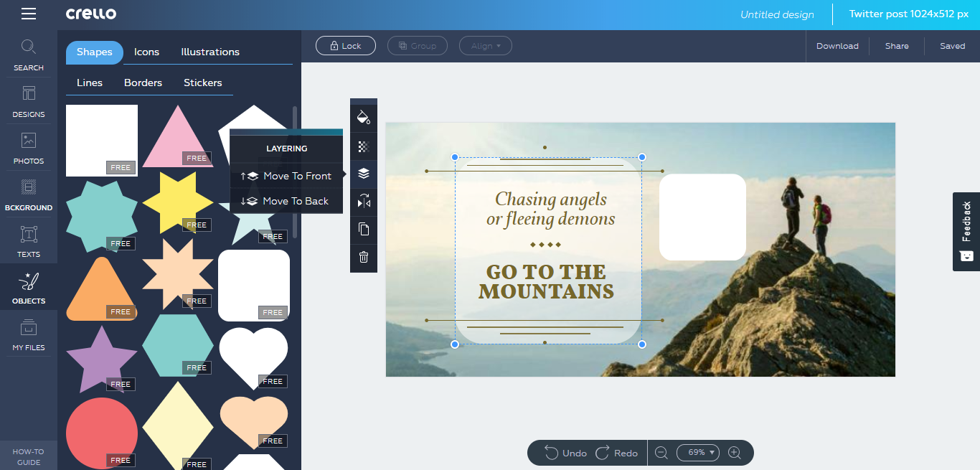The width and height of the screenshot is (980, 470).
Task: Add the teal starburst shape
Action: click(102, 216)
